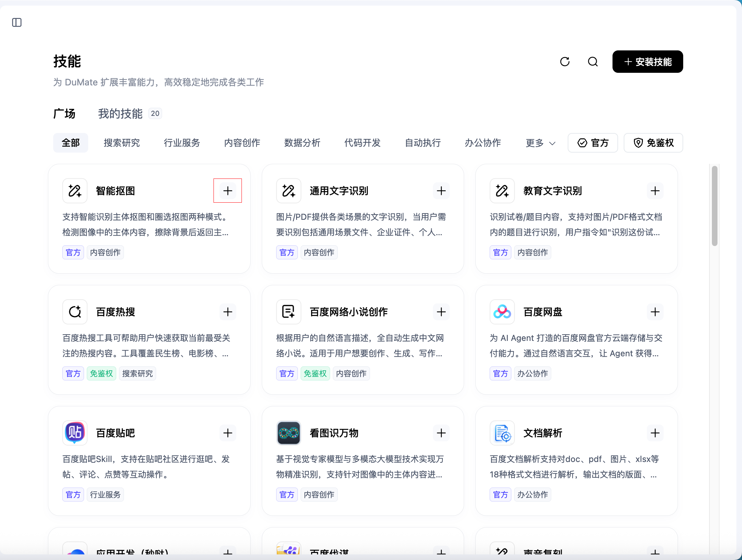Toggle the sidebar panel icon
The height and width of the screenshot is (560, 742).
click(17, 22)
